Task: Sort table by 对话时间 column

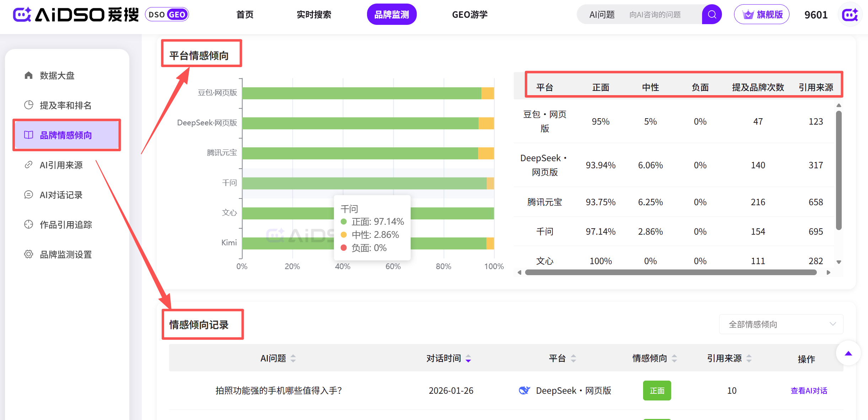Action: [468, 358]
